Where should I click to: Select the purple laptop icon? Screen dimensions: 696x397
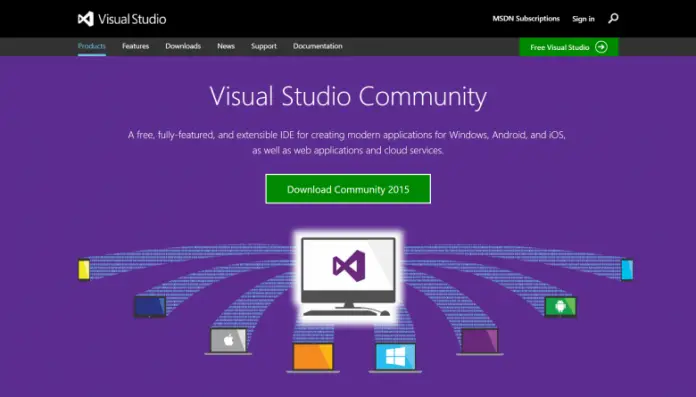[x=480, y=341]
